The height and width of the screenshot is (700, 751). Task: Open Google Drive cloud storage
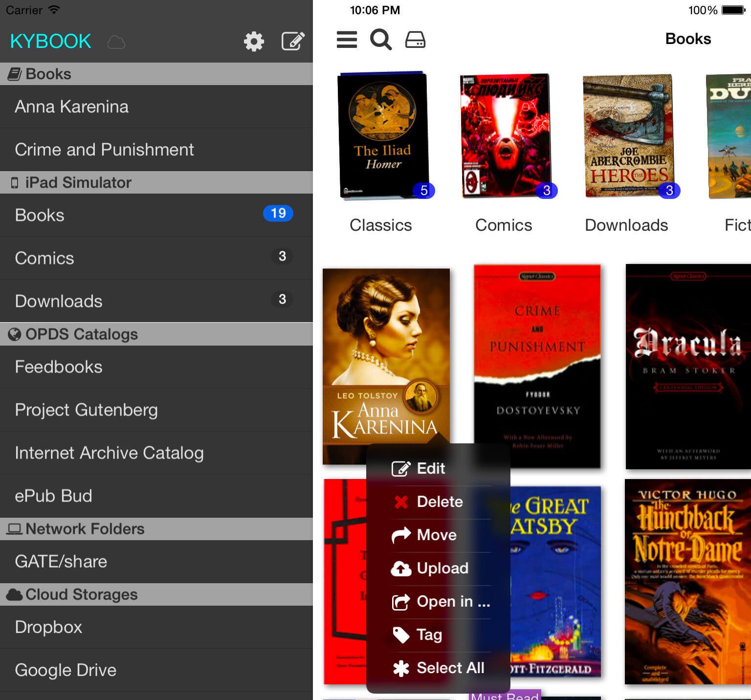156,670
